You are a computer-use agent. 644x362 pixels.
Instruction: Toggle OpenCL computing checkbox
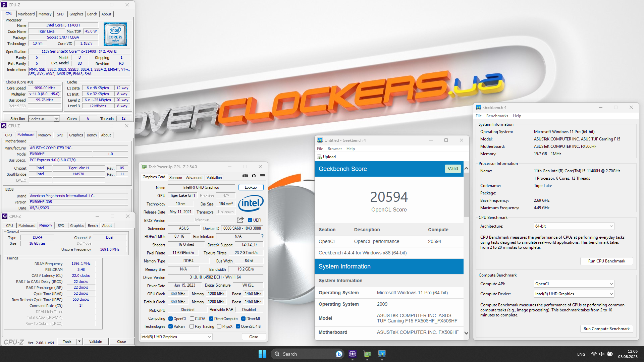(170, 319)
